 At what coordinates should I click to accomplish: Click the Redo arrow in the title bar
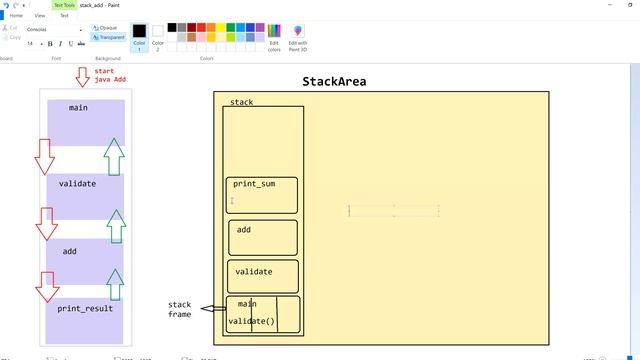pyautogui.click(x=16, y=5)
